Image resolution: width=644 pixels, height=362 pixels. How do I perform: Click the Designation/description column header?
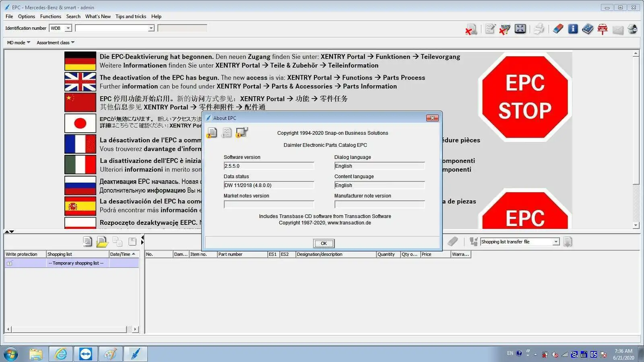pyautogui.click(x=336, y=254)
